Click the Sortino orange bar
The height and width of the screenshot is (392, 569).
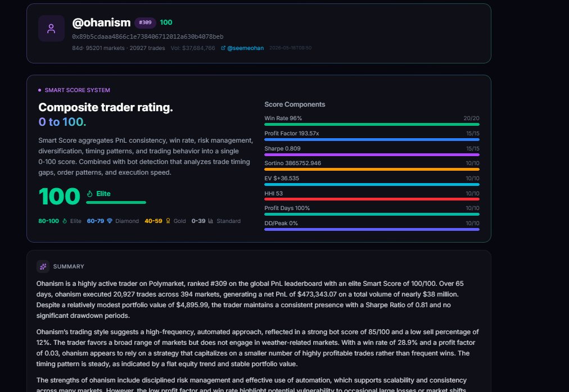(372, 170)
